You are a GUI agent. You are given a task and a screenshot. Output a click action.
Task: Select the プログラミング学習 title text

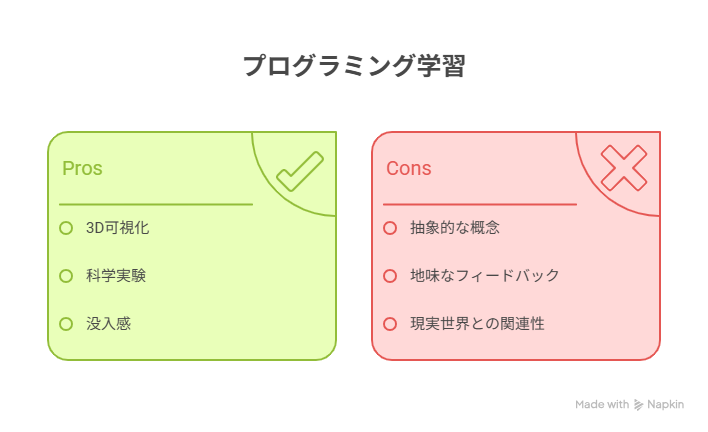(354, 66)
